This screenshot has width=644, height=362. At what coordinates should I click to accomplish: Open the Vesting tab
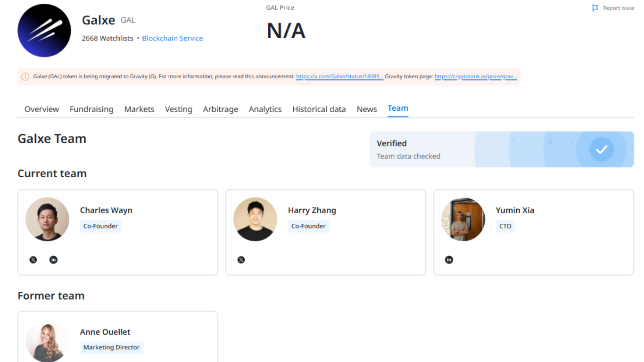(178, 109)
